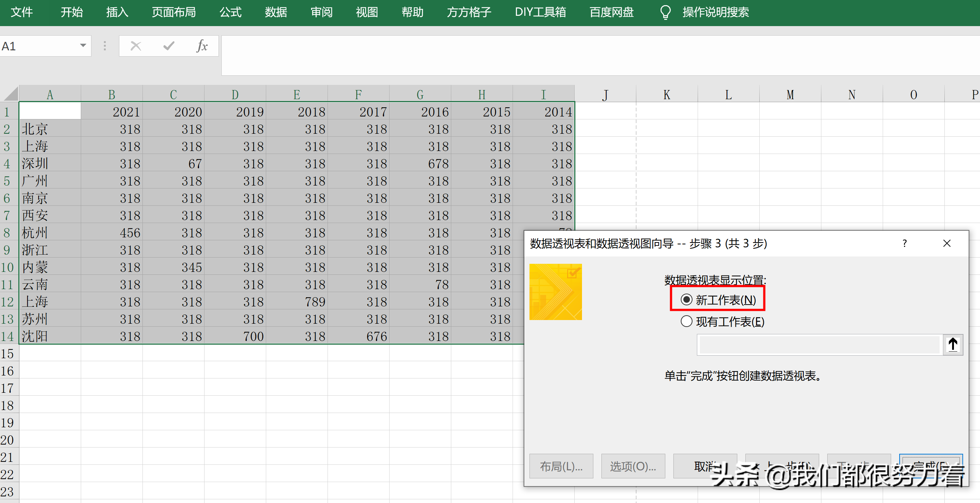Screen dimensions: 980x503
Task: Open the 数据 ribbon tab
Action: [276, 12]
